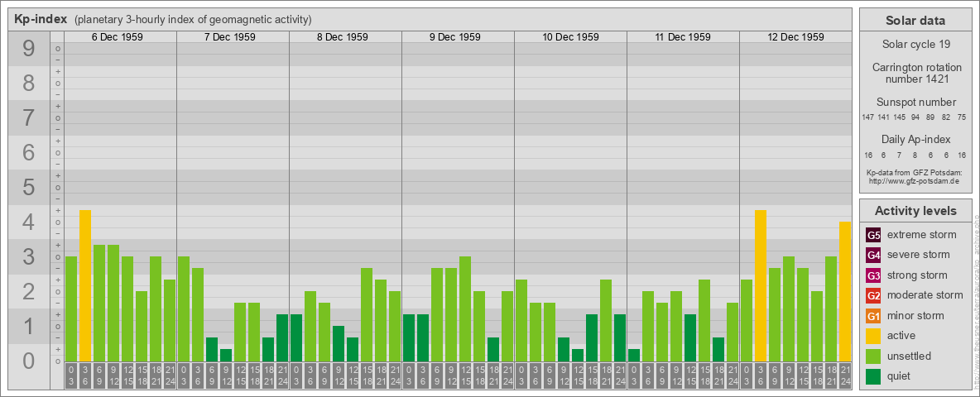Click the 12-15h green bar on 9 Dec 1959

coord(465,309)
